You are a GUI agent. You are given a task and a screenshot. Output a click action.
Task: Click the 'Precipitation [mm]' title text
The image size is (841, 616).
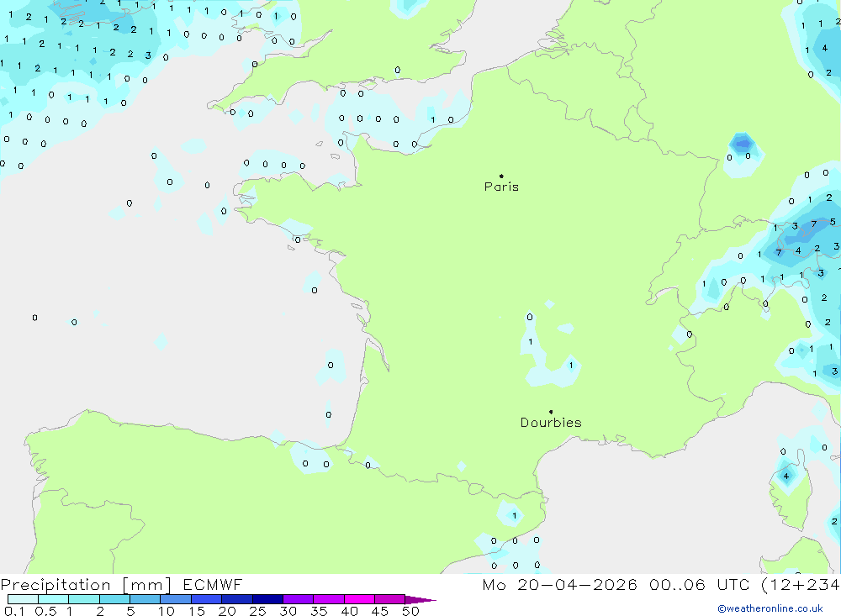coord(86,585)
